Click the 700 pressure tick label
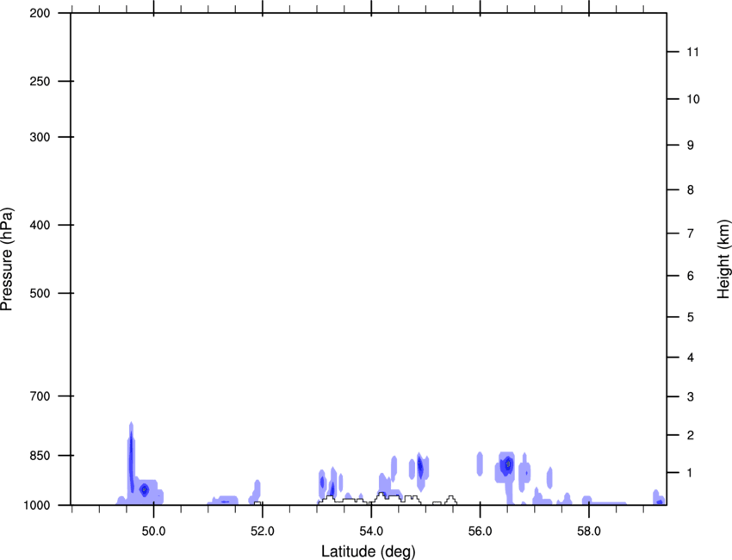Screen dimensions: 732x560 (x=40, y=396)
